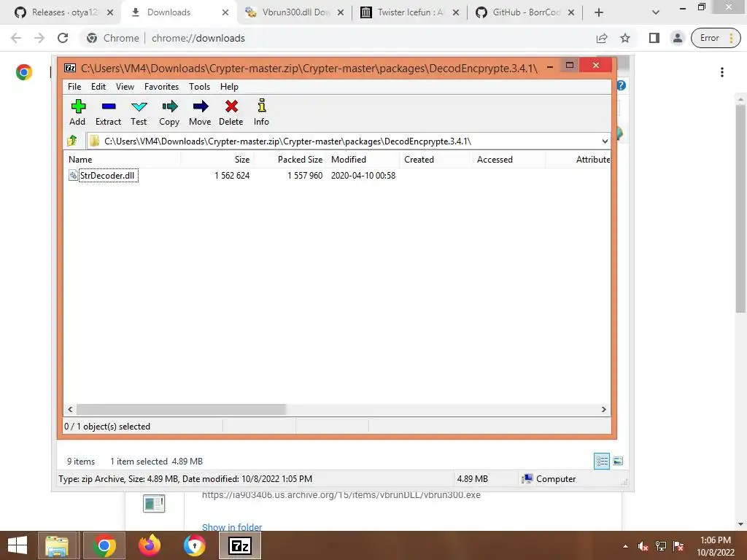Image resolution: width=747 pixels, height=560 pixels.
Task: Click the Copy toolbar icon
Action: (x=169, y=112)
